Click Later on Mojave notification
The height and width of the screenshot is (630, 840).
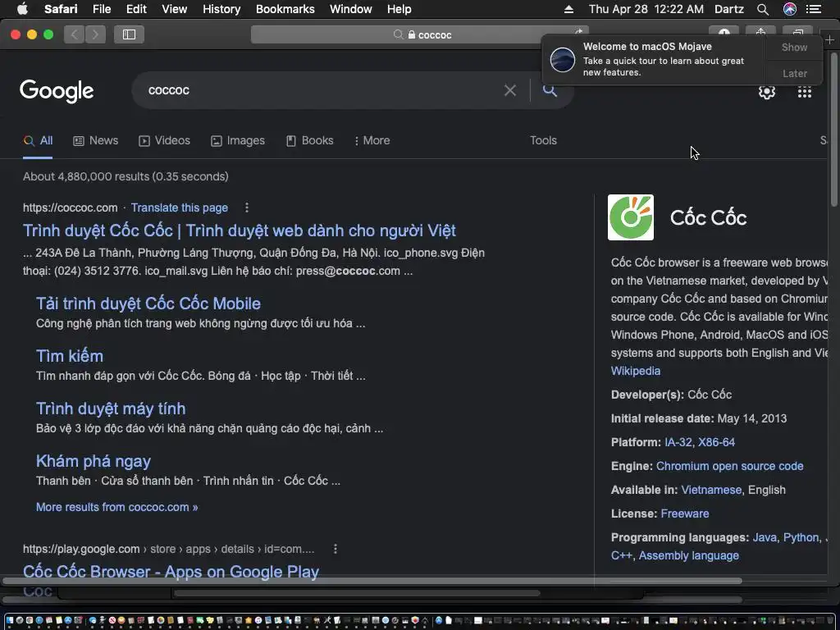[794, 73]
